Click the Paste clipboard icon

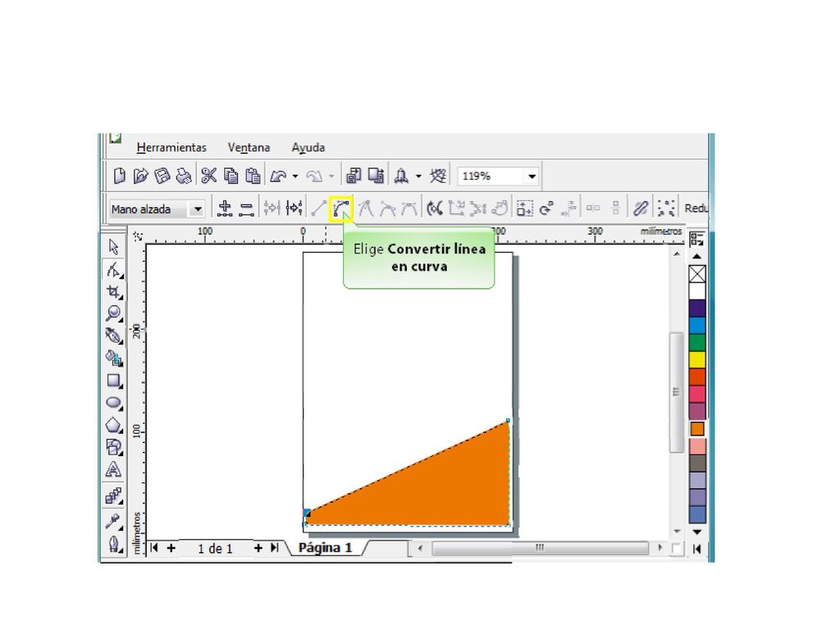[x=253, y=176]
